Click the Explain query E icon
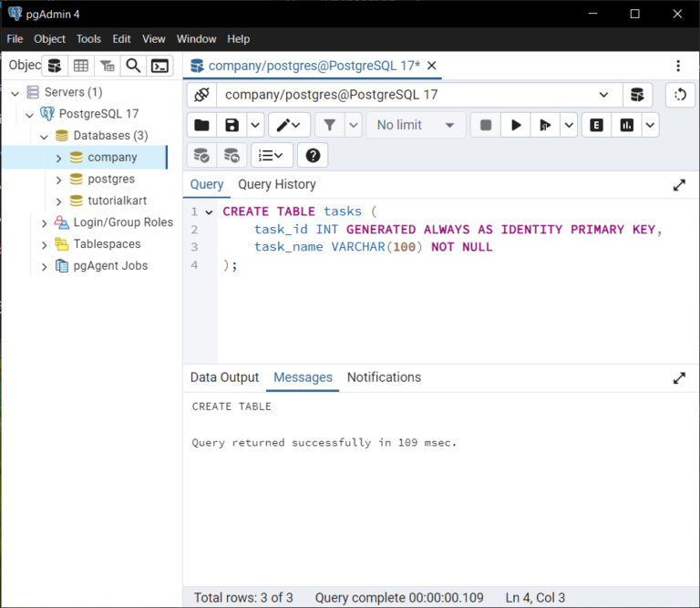Image resolution: width=700 pixels, height=608 pixels. tap(596, 125)
